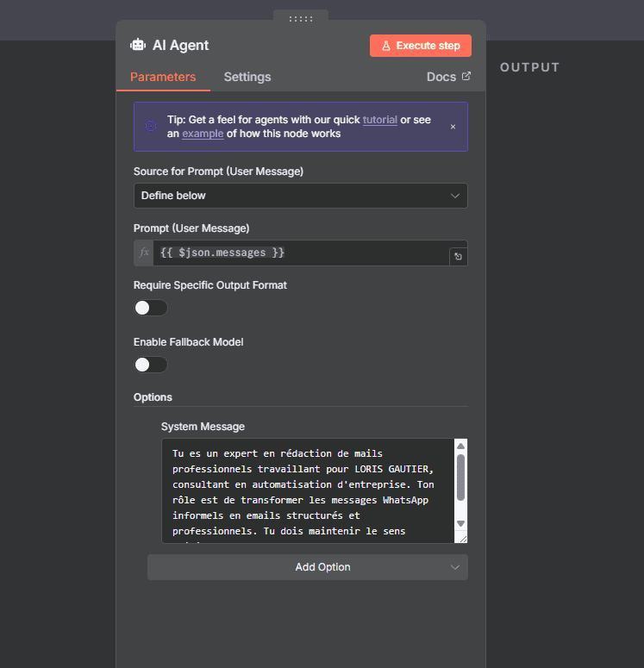Click the Options section label
The width and height of the screenshot is (644, 668).
[x=153, y=397]
